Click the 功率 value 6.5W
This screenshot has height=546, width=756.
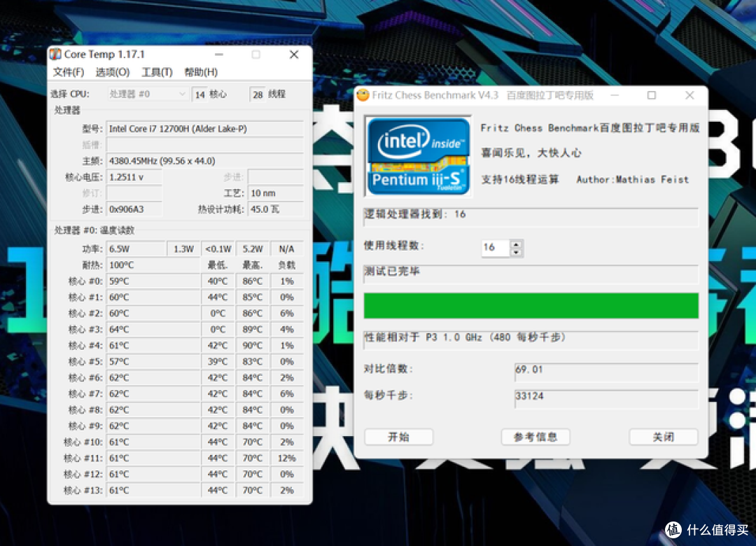point(136,249)
